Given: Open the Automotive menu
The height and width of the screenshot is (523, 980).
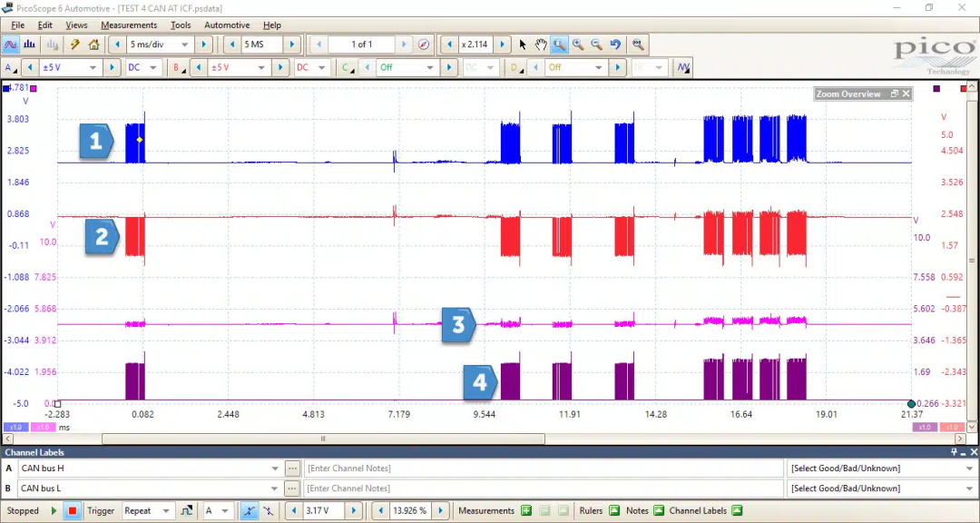Looking at the screenshot, I should pos(227,25).
